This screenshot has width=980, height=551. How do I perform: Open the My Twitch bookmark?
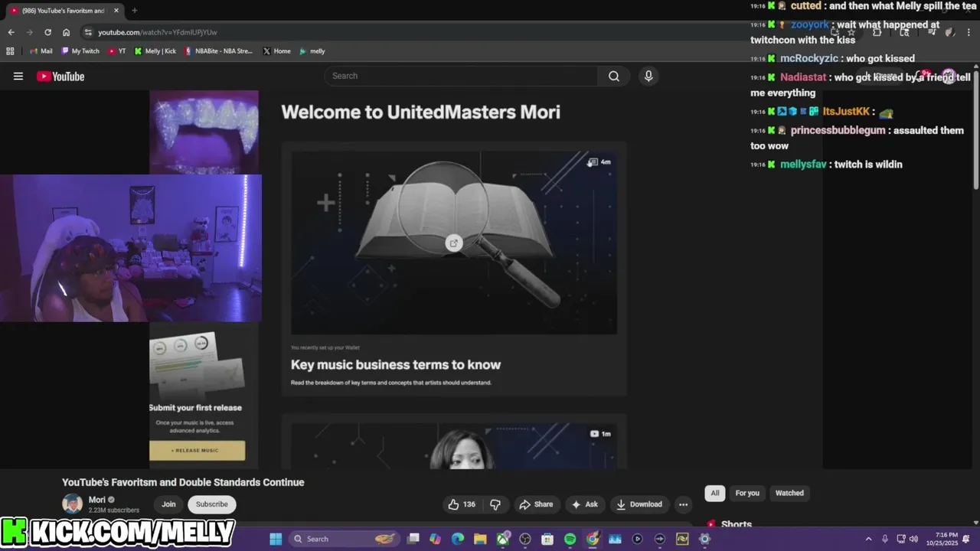click(x=79, y=51)
